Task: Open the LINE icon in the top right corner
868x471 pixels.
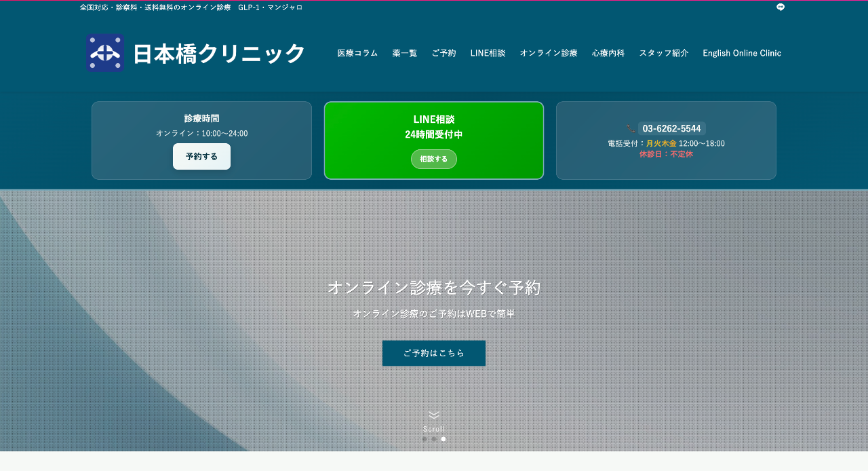Action: (781, 7)
